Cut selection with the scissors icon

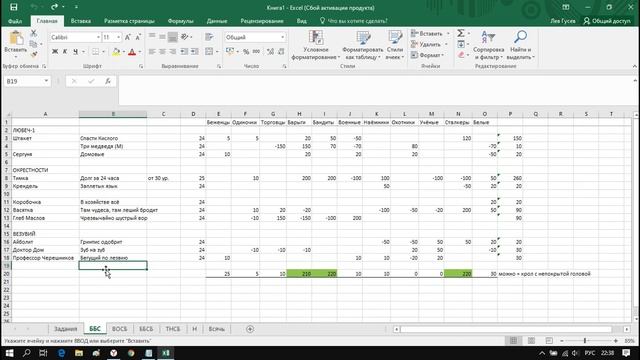tap(33, 33)
